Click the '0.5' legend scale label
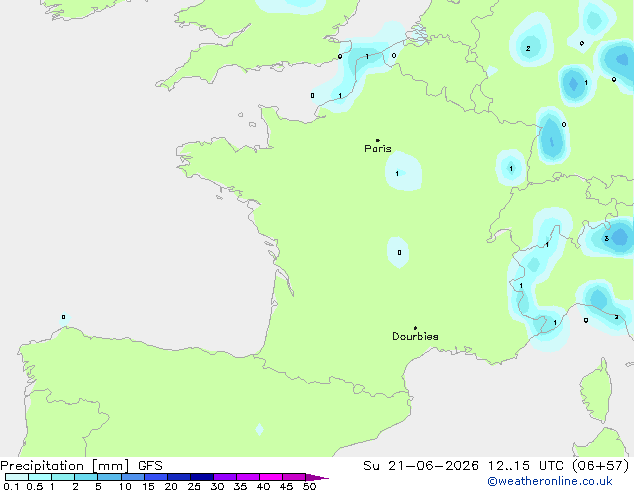Viewport: 634px width, 490px height. click(x=35, y=486)
